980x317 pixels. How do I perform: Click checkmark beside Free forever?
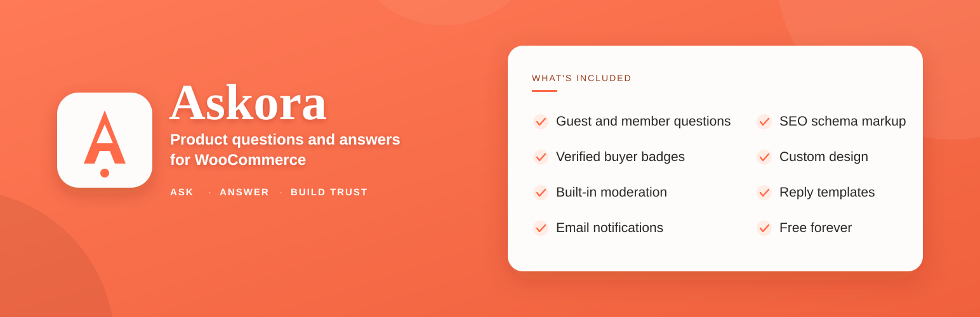pyautogui.click(x=764, y=228)
